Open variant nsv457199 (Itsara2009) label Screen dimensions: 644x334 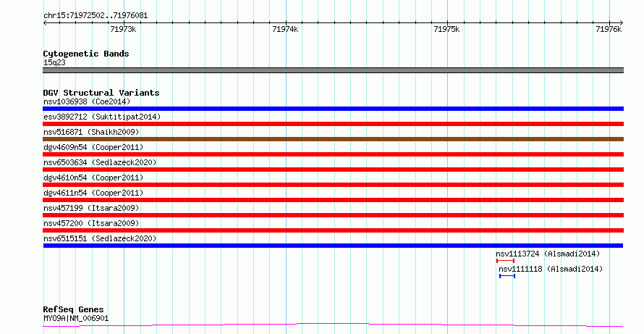[x=91, y=208]
